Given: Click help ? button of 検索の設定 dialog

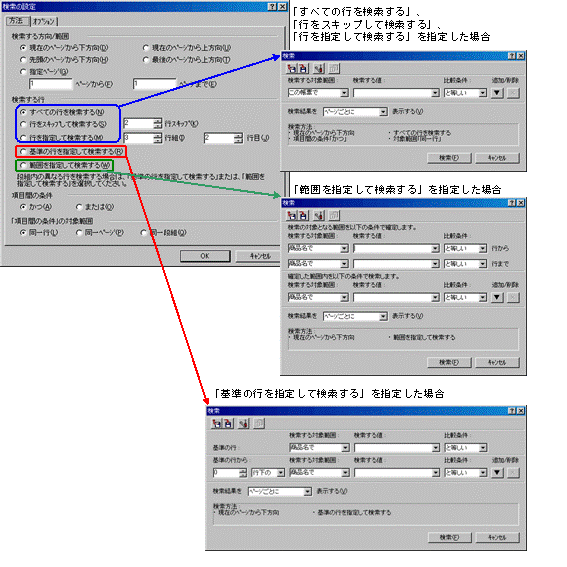Looking at the screenshot, I should pos(273,7).
